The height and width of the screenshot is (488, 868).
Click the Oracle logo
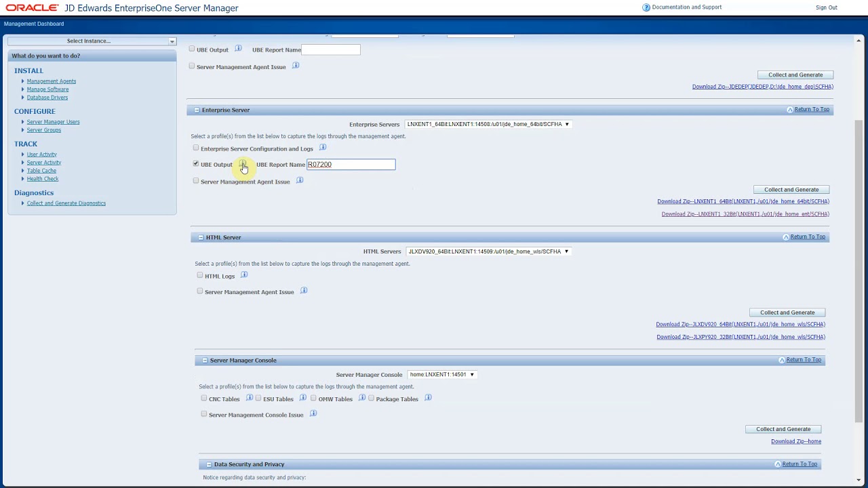point(32,8)
